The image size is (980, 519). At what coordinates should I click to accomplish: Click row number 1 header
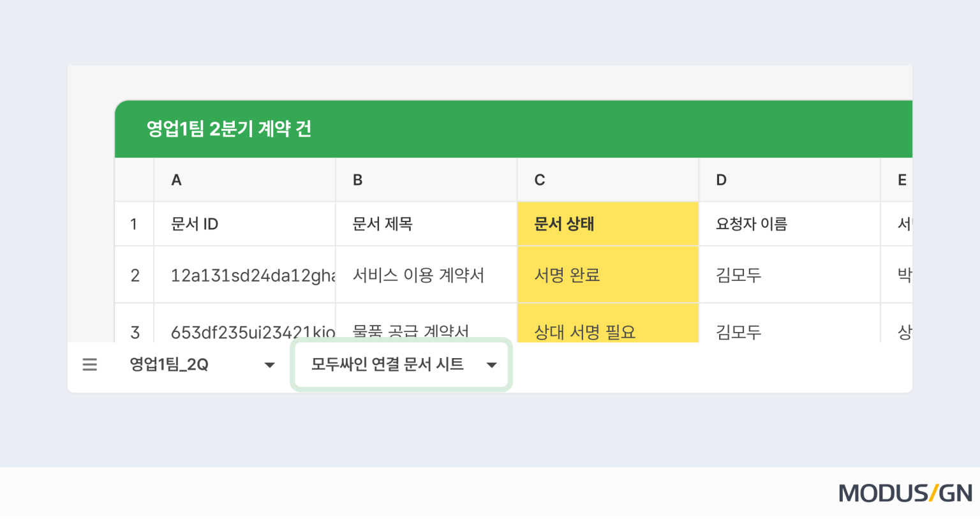pos(134,223)
